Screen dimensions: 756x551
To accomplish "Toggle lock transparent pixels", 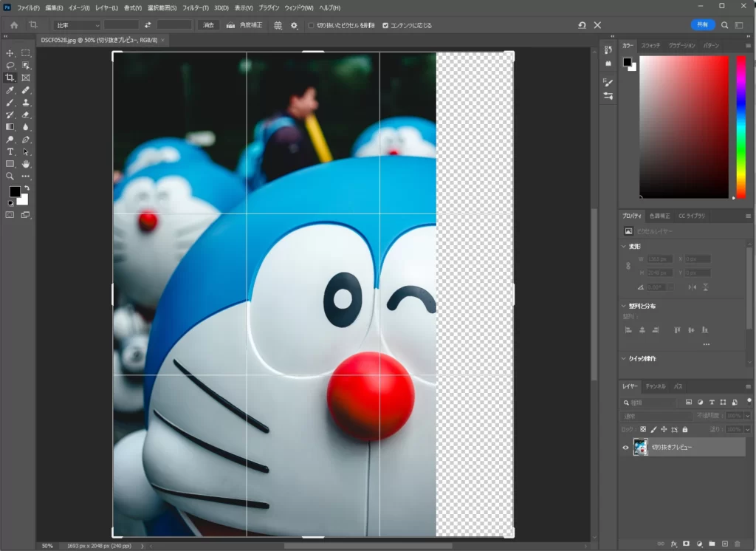I will tap(643, 429).
